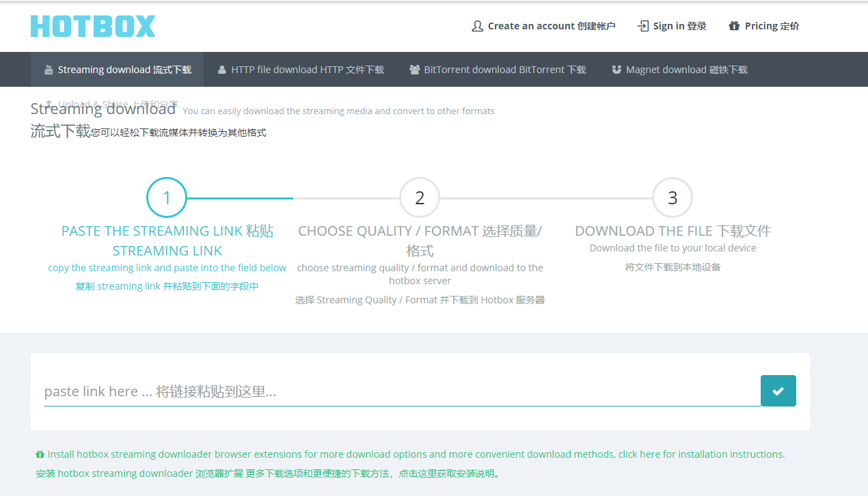Click the person icon beside Create an account
868x496 pixels.
[477, 26]
